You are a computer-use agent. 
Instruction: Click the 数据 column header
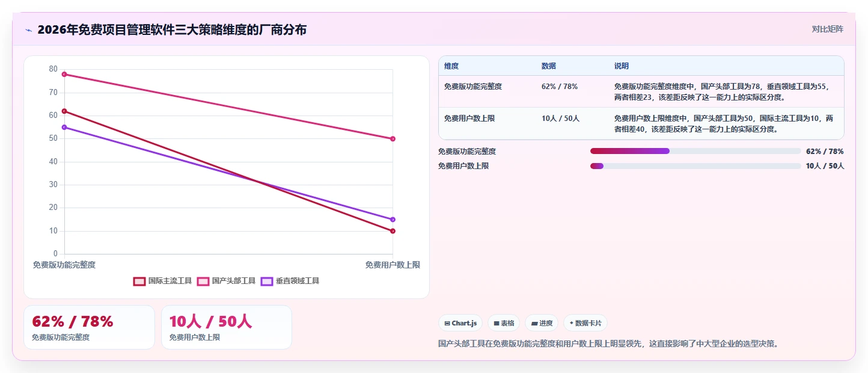(549, 66)
